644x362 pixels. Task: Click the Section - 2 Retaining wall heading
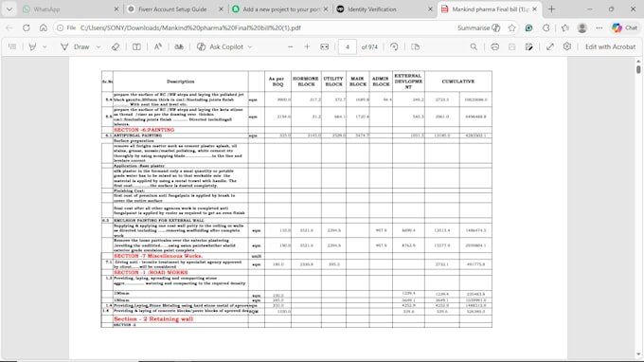click(x=153, y=318)
